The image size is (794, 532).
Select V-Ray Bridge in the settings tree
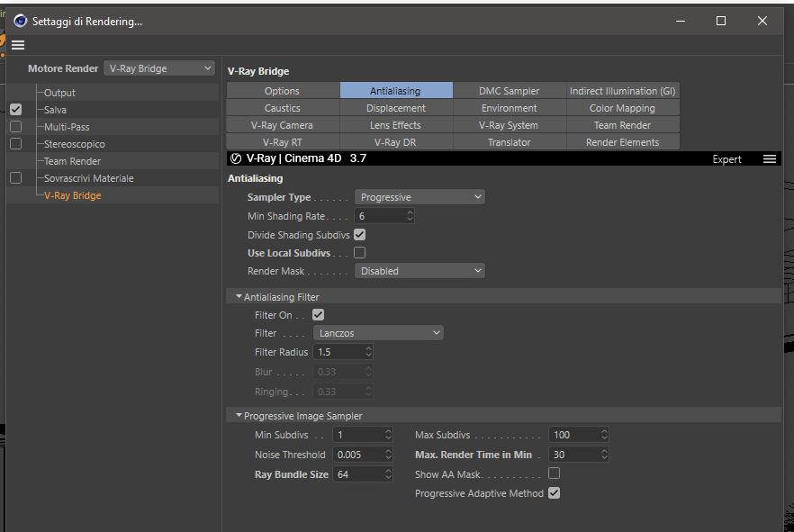click(x=72, y=195)
